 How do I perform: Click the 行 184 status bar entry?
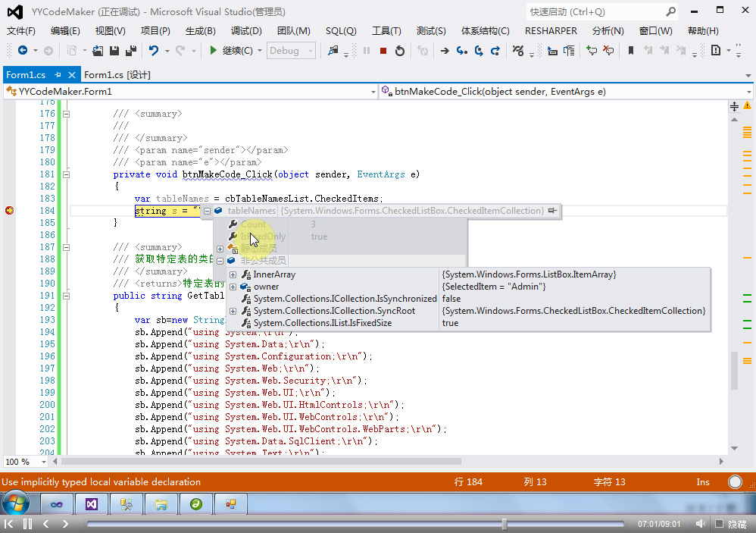click(x=467, y=482)
